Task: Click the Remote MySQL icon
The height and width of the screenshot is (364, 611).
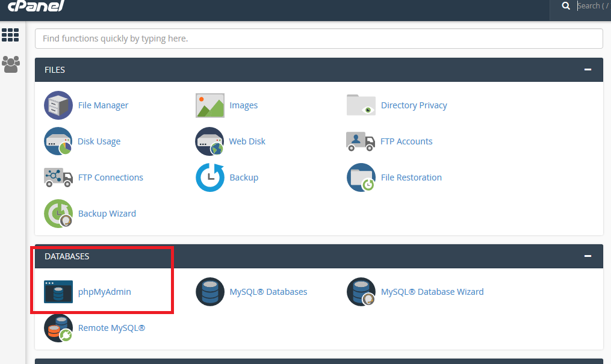Action: tap(58, 328)
